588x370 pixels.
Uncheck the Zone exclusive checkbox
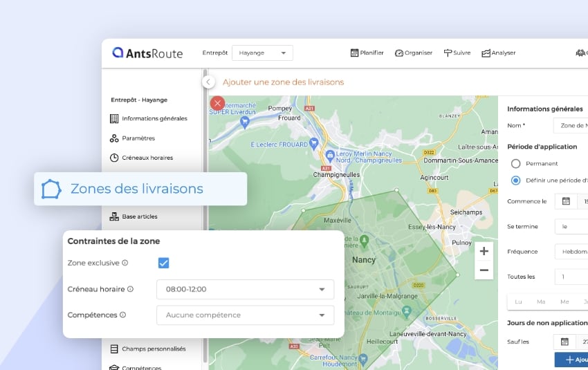tap(164, 263)
